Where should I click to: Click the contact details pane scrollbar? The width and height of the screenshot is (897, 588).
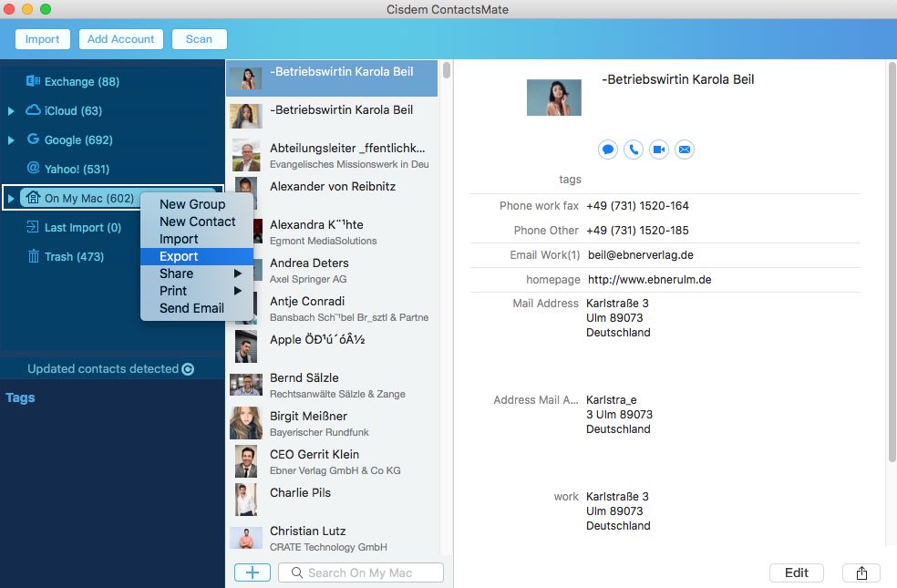click(x=892, y=262)
